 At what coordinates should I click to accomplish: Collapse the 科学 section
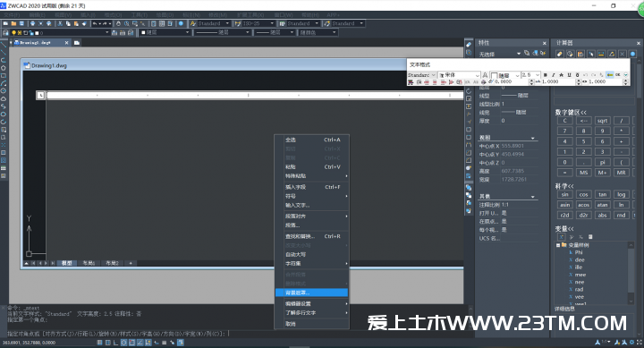pyautogui.click(x=564, y=186)
